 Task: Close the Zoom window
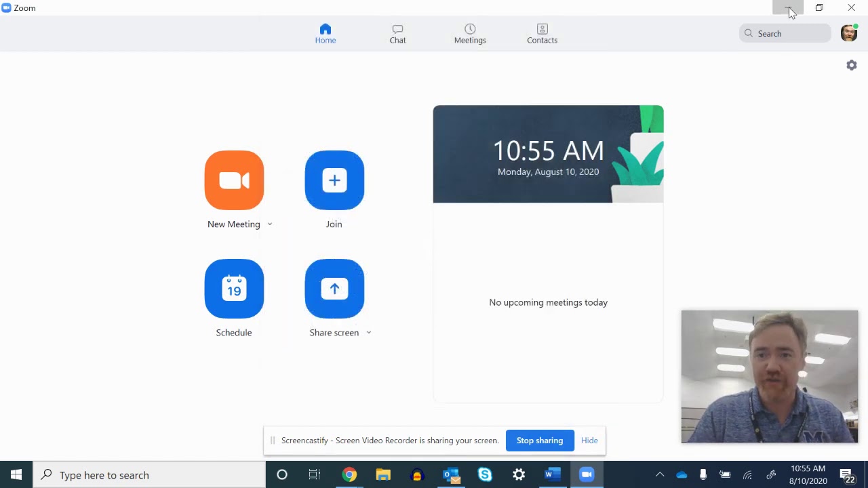pyautogui.click(x=852, y=8)
